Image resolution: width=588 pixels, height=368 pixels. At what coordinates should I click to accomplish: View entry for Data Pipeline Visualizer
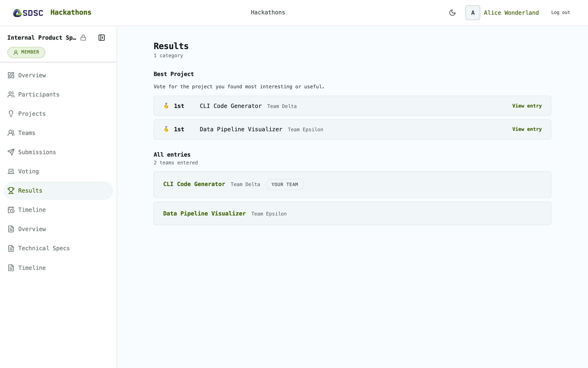527,129
